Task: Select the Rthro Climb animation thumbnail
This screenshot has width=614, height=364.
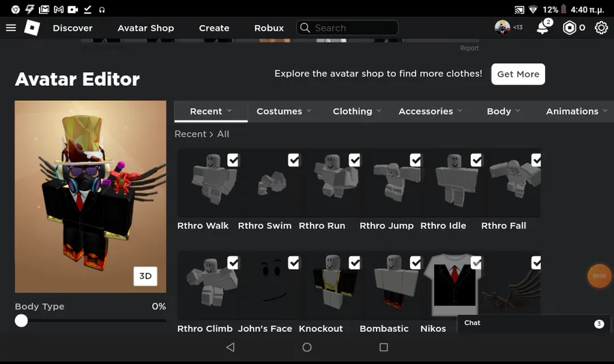Action: pos(207,286)
